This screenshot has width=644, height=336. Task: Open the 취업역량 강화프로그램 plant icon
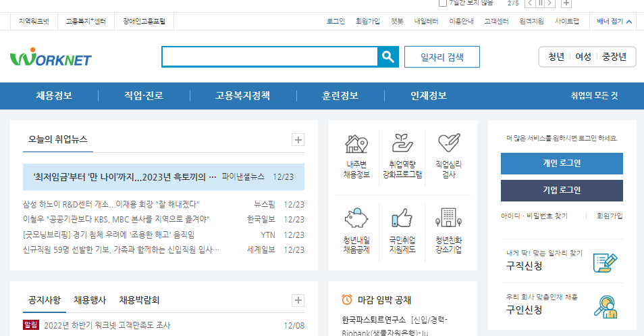coord(402,143)
